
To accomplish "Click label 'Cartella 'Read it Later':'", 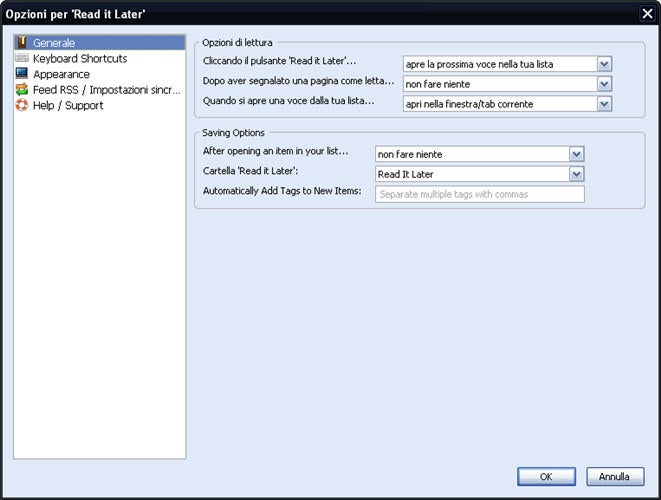I will click(250, 171).
